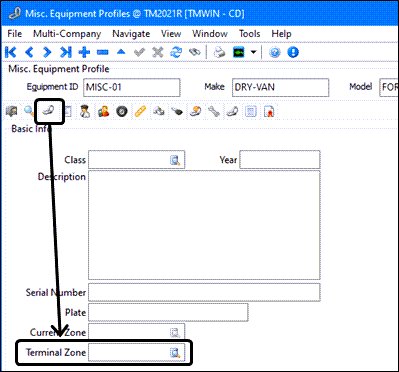Delete record with the minus icon
Screen dimensions: 399x372
102,53
